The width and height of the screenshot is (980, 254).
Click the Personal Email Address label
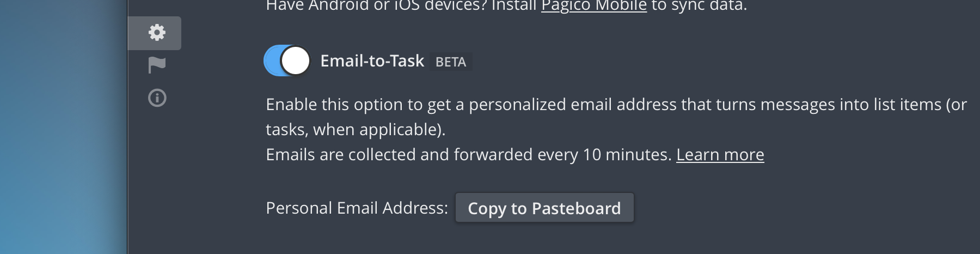(x=357, y=208)
